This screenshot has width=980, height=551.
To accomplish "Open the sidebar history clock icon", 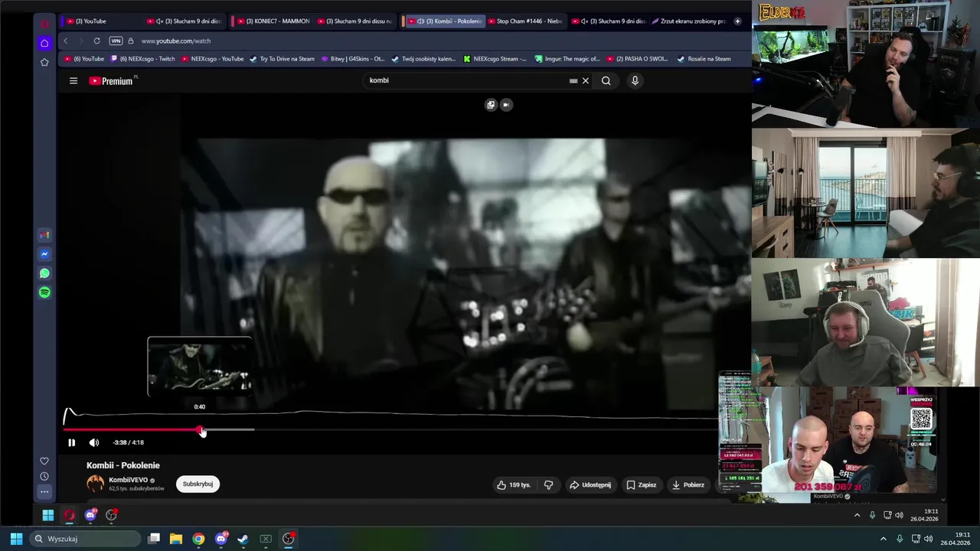I will click(44, 476).
